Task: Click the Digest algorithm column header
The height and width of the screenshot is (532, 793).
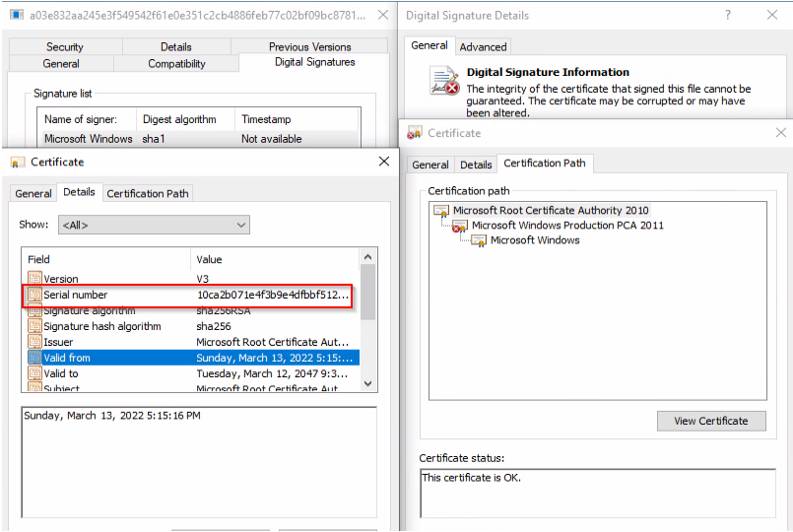Action: pos(185,119)
